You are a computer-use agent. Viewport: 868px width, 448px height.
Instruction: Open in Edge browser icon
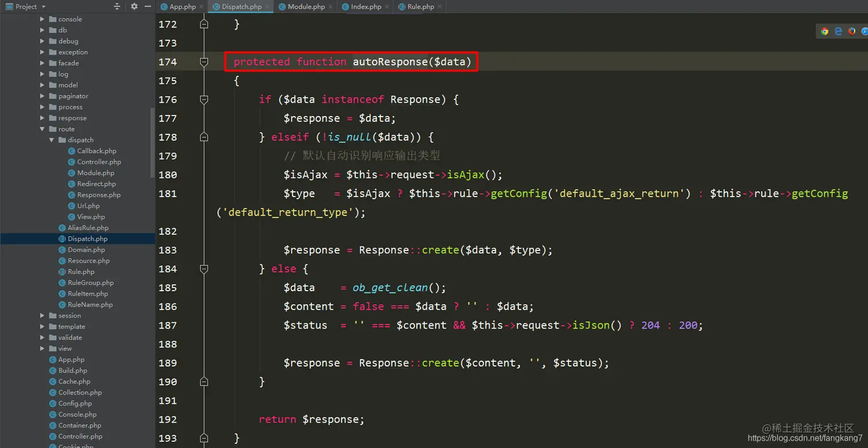[838, 32]
